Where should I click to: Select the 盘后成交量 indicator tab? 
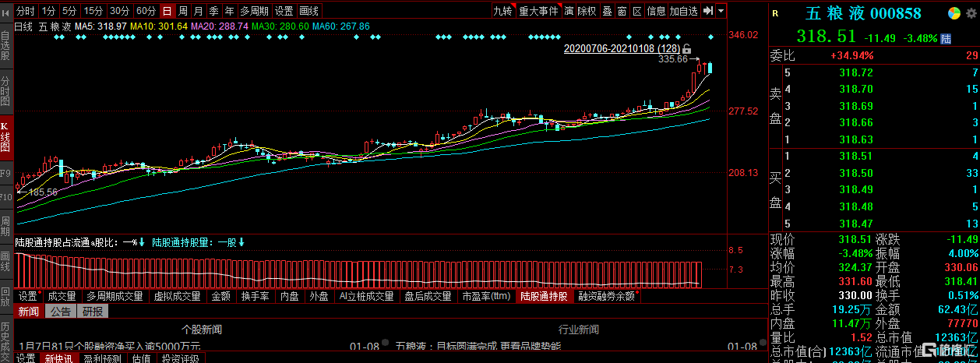point(428,296)
